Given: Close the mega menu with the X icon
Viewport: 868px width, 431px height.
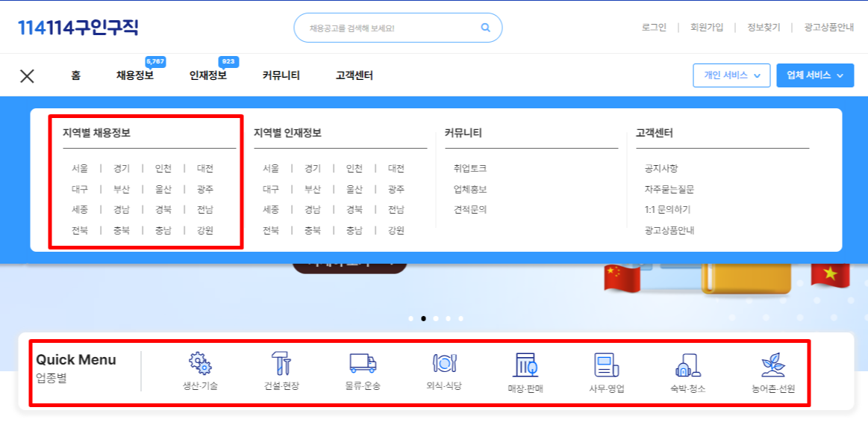Looking at the screenshot, I should [x=26, y=75].
